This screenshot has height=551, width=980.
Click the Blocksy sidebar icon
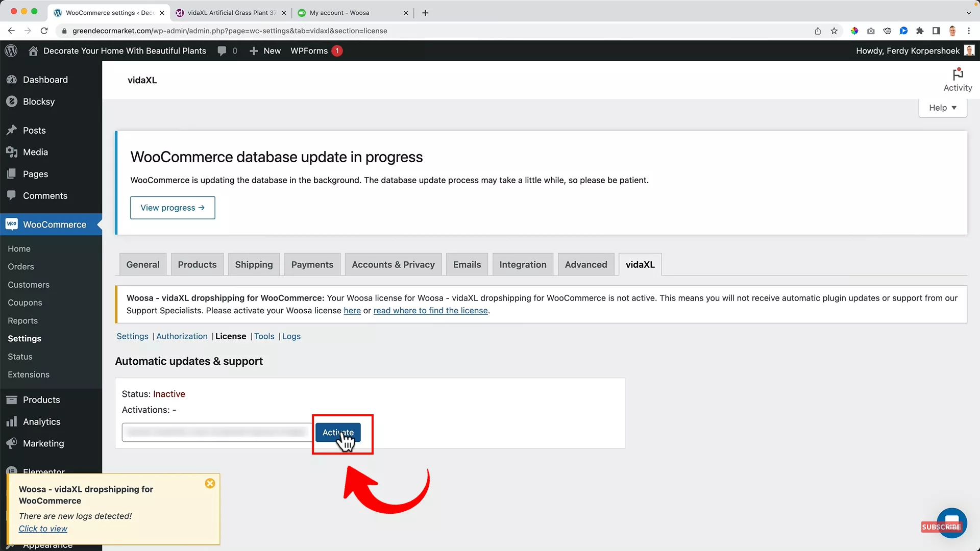(x=12, y=101)
